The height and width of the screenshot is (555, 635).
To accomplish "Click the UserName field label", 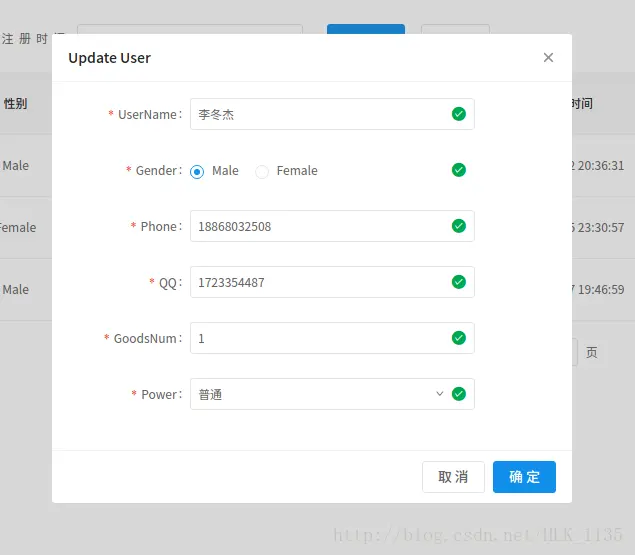I will click(x=145, y=115).
